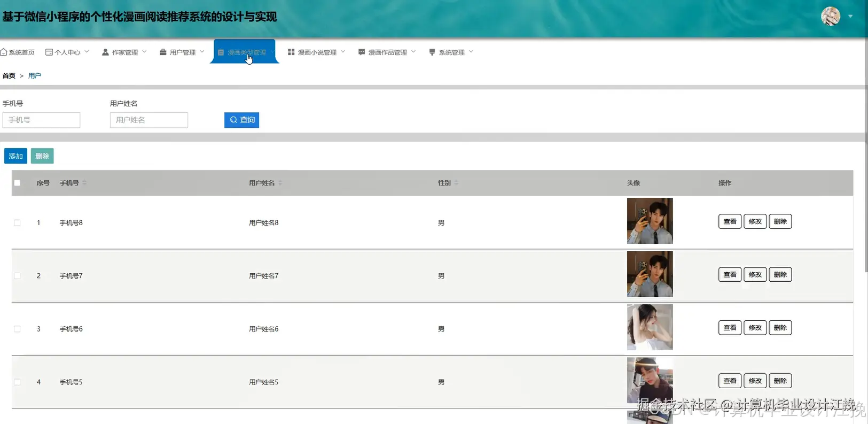Click the avatar photo in row 手机号8
Viewport: 868px width, 424px height.
click(650, 221)
